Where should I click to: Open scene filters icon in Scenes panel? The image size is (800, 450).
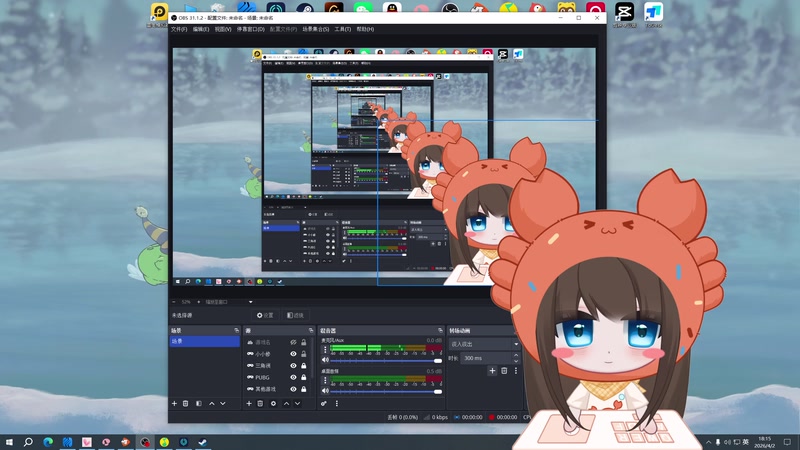pyautogui.click(x=198, y=404)
